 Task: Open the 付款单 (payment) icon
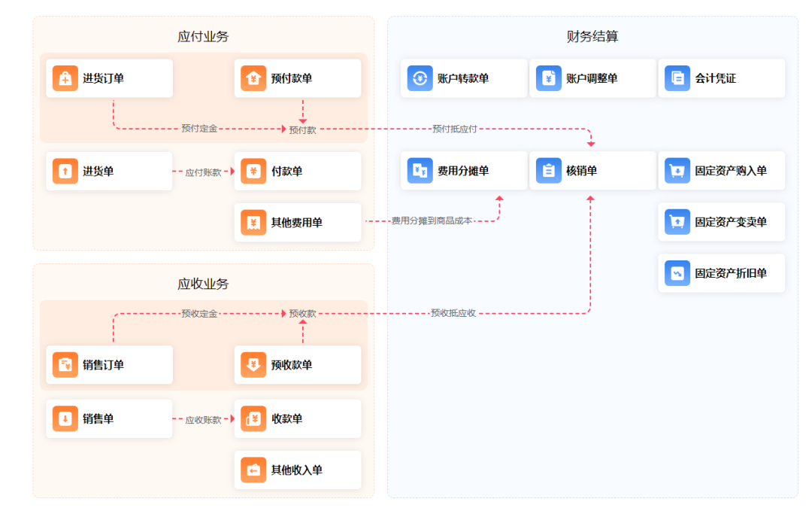click(x=253, y=171)
